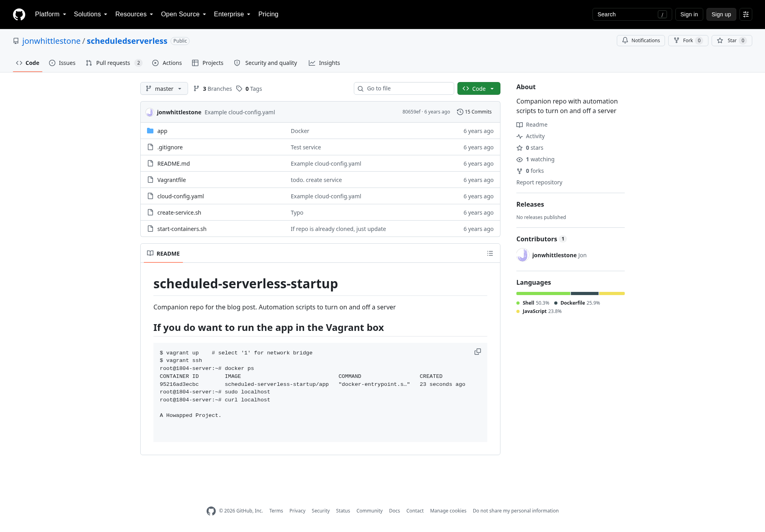Viewport: 765px width, 532px height.
Task: Open the README outline icon
Action: pos(490,253)
